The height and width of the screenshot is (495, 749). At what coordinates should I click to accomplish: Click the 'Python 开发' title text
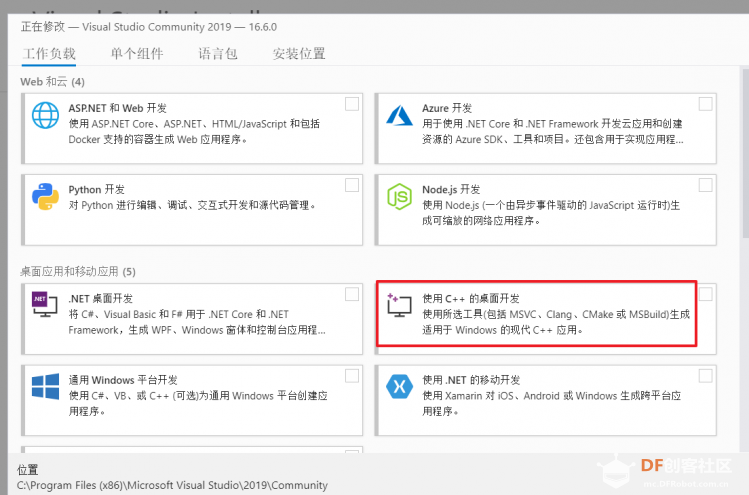(96, 189)
